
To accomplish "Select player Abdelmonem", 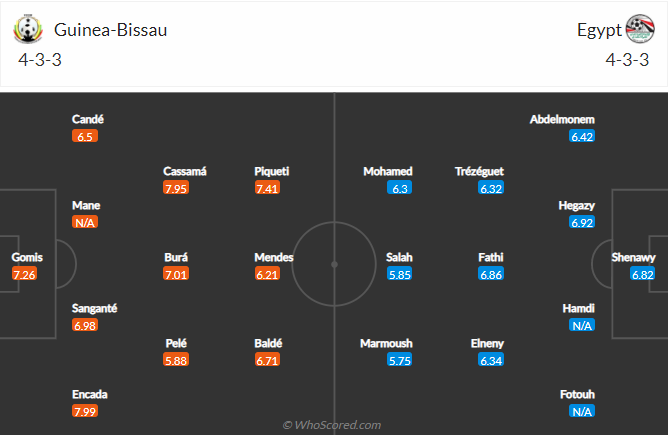I will click(562, 119).
